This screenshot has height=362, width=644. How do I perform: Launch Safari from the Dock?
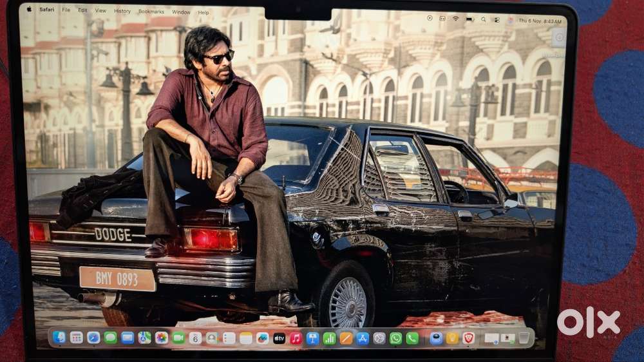(93, 338)
